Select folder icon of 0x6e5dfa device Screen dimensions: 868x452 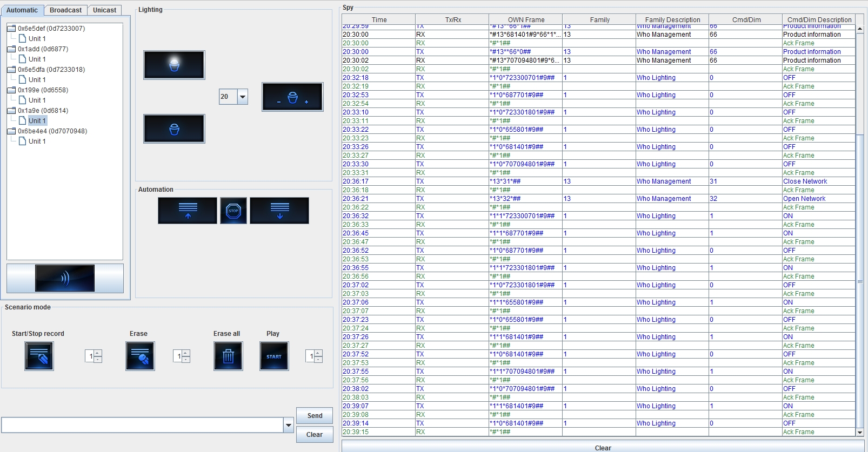tap(11, 69)
